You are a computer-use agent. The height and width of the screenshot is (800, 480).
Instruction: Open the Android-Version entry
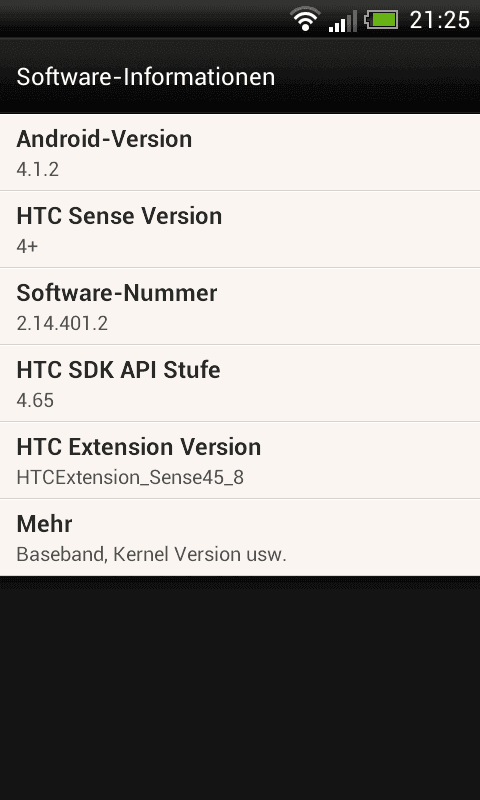click(240, 153)
